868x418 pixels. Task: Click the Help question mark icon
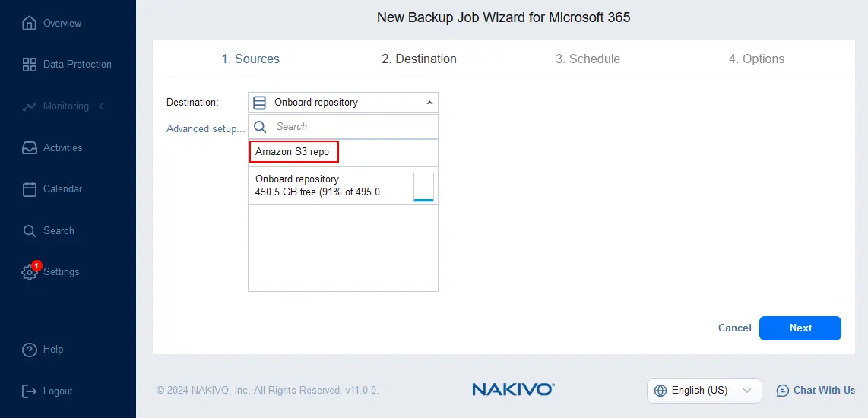(x=30, y=350)
